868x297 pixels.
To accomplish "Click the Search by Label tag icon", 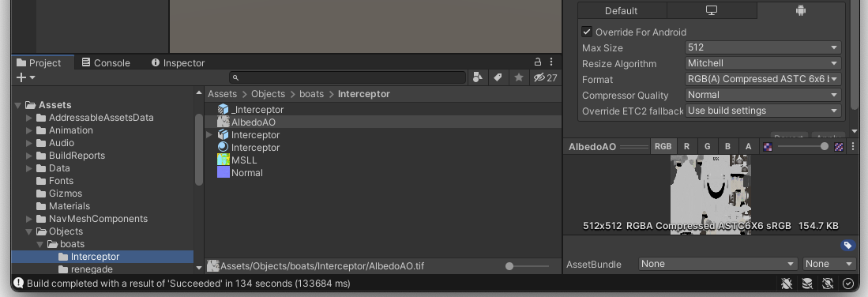I will point(498,77).
